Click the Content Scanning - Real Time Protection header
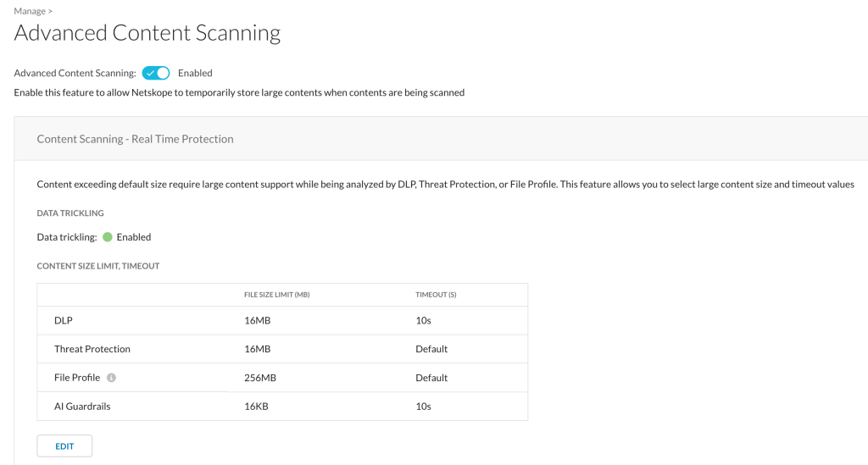868x465 pixels. pyautogui.click(x=135, y=139)
